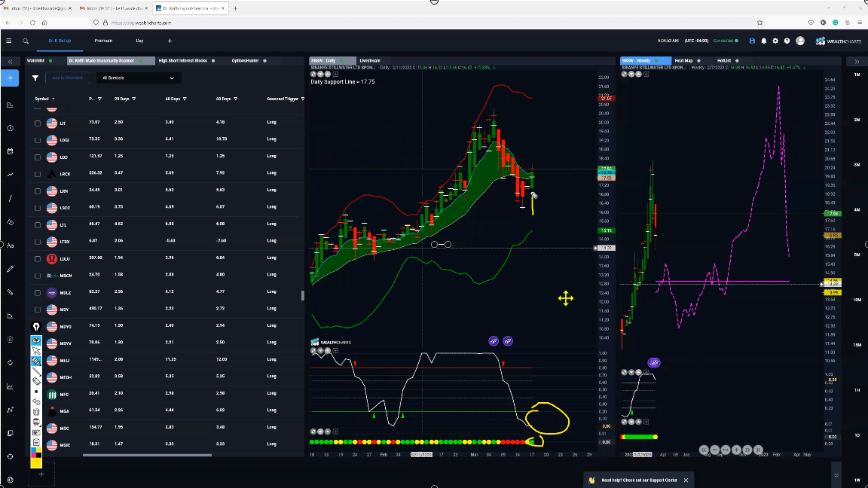Select arrow pointer in annotation toolbar
Viewport: 868px width, 488px height.
pos(36,351)
